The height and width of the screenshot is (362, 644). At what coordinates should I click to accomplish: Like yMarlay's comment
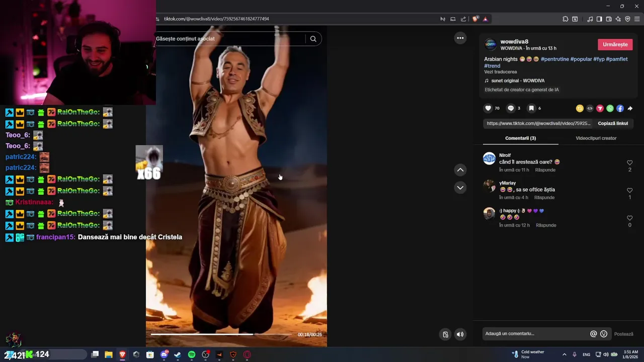(629, 191)
